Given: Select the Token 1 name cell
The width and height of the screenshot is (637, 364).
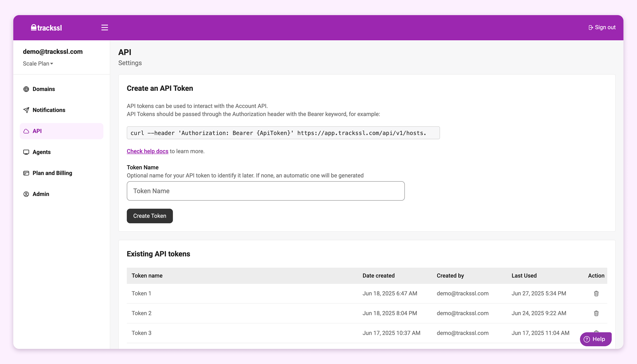Looking at the screenshot, I should click(x=141, y=293).
